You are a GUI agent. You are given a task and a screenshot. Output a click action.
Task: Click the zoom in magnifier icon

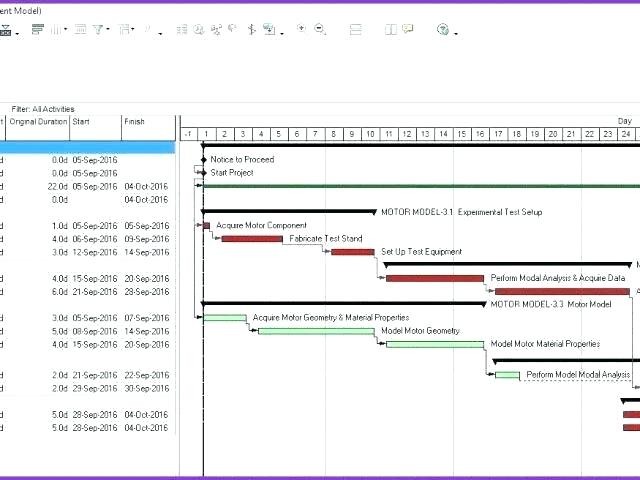tap(302, 30)
